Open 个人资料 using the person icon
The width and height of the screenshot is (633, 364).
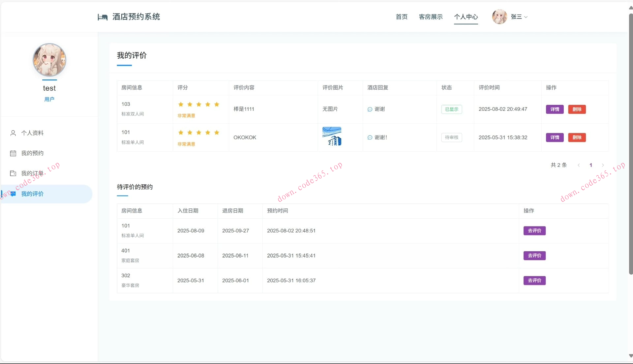point(13,133)
